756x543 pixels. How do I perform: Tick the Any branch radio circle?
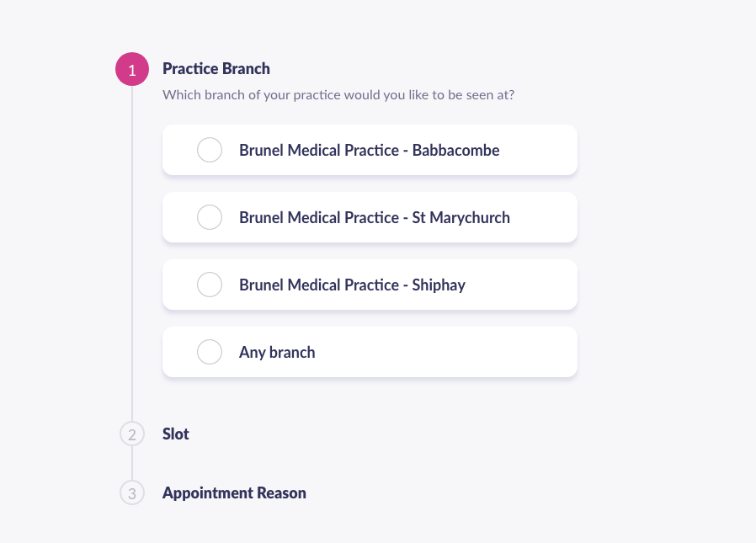pos(210,352)
